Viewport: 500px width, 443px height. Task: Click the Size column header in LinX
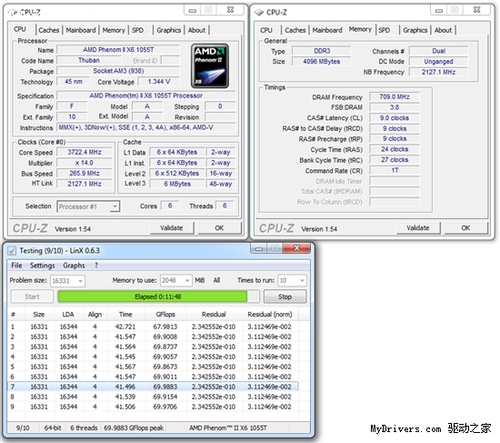(x=39, y=314)
